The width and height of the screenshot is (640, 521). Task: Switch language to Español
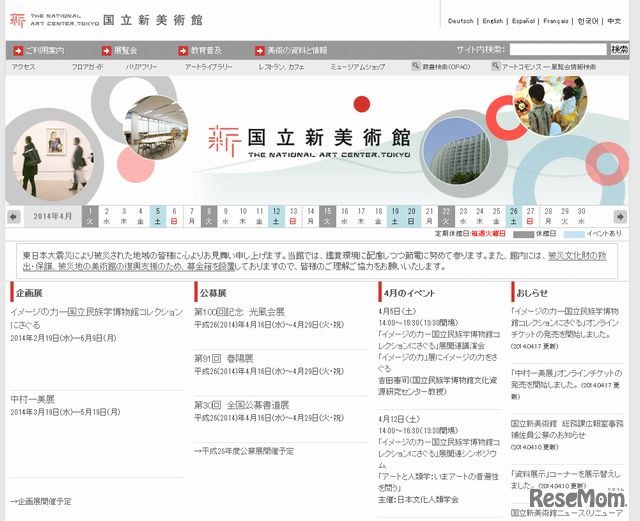[x=523, y=21]
